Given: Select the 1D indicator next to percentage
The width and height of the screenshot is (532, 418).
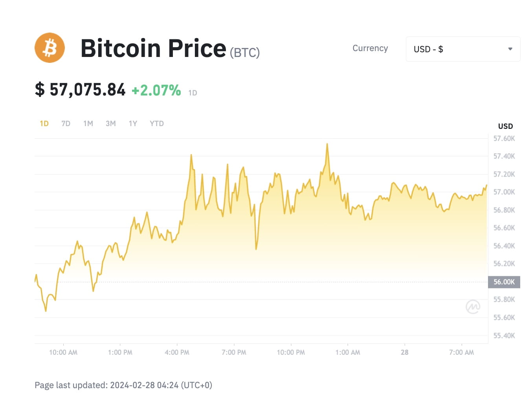Looking at the screenshot, I should (x=193, y=92).
